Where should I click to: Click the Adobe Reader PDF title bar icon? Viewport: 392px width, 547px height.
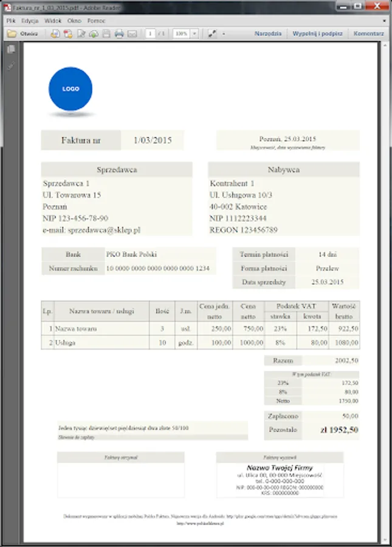(x=7, y=7)
